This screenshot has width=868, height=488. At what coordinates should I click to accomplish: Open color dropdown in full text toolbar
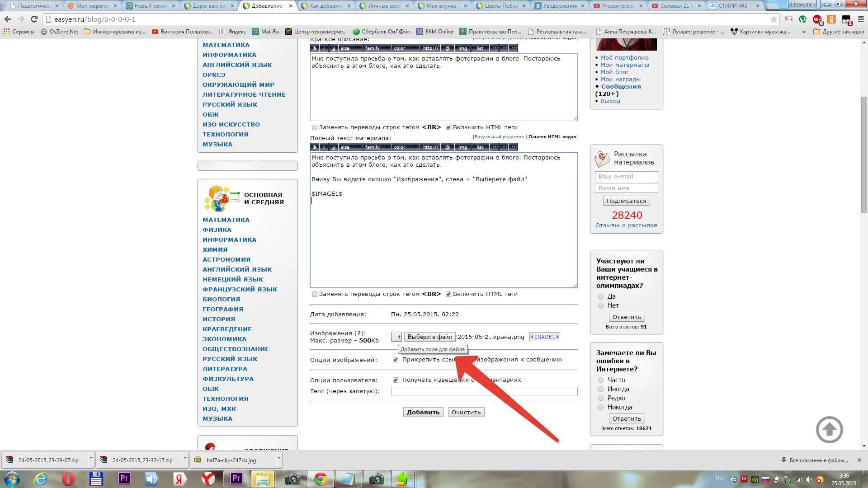pos(406,147)
